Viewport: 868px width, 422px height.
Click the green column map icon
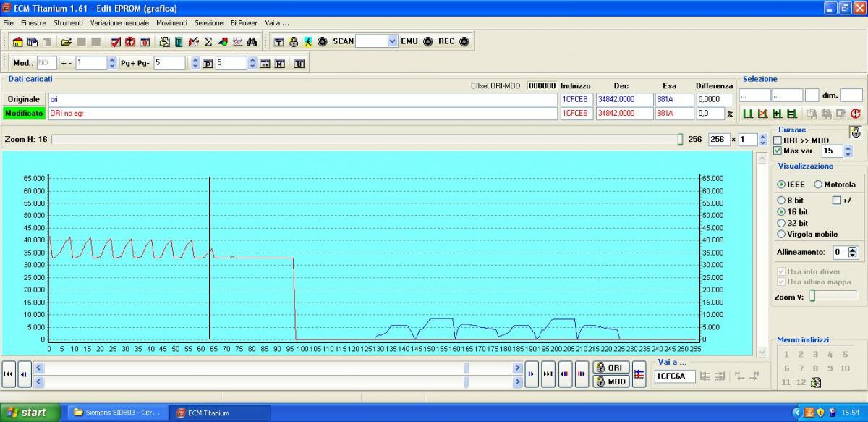[x=179, y=42]
